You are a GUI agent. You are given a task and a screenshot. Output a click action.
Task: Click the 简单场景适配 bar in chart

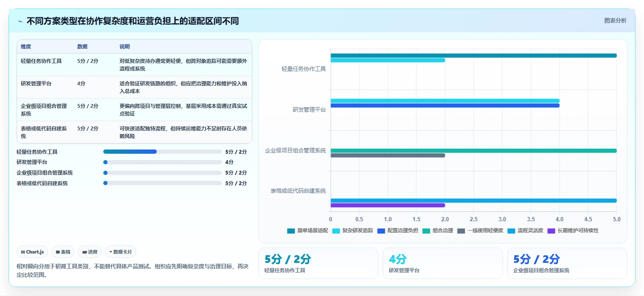coord(473,56)
